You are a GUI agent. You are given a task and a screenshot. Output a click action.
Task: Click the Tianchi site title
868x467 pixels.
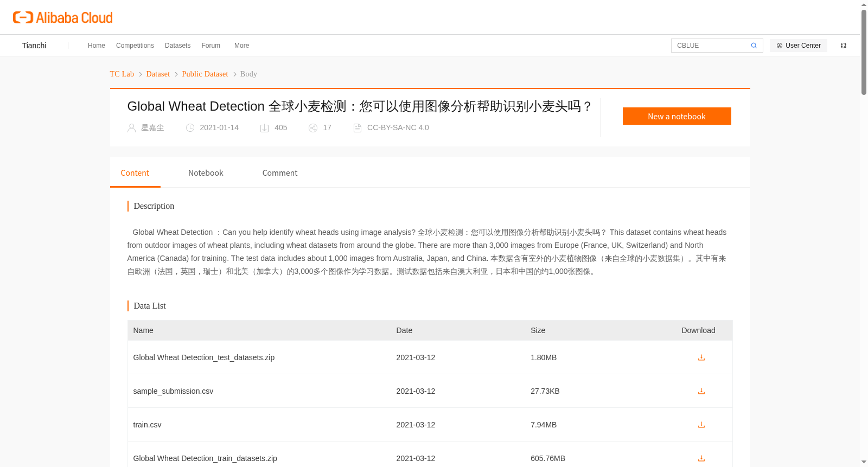click(x=34, y=46)
